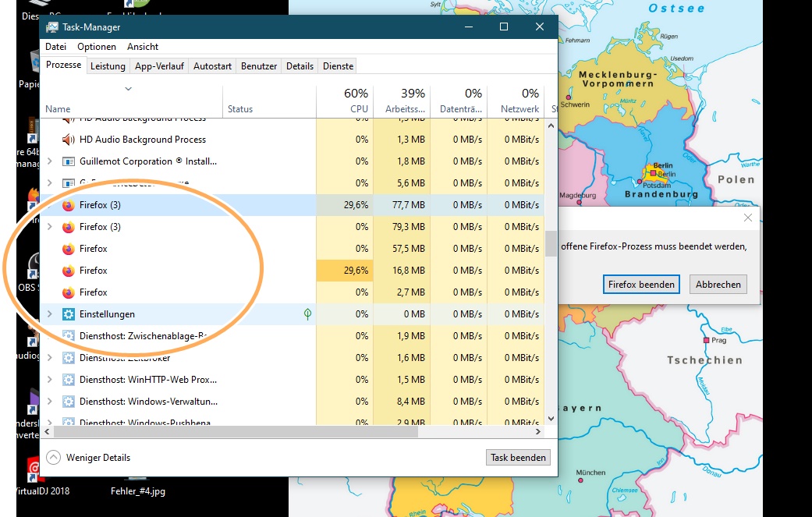Screen dimensions: 812x517
Task: Switch to the App-Verlauf tab
Action: click(159, 66)
